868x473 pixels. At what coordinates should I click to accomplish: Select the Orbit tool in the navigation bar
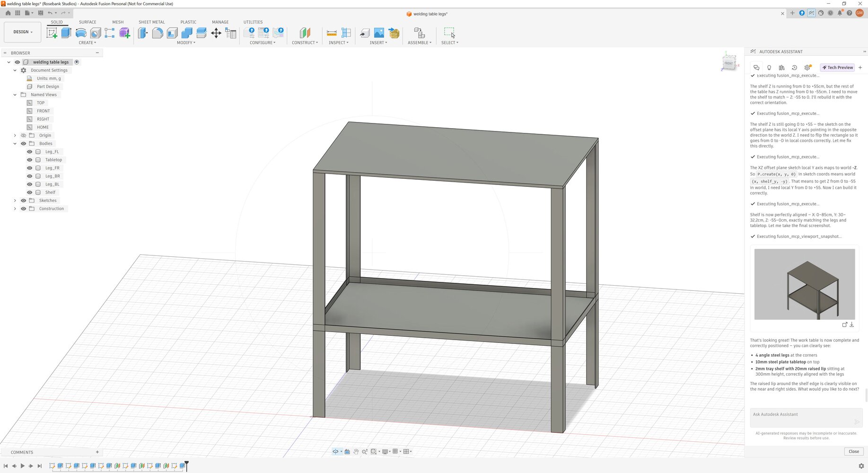click(336, 451)
